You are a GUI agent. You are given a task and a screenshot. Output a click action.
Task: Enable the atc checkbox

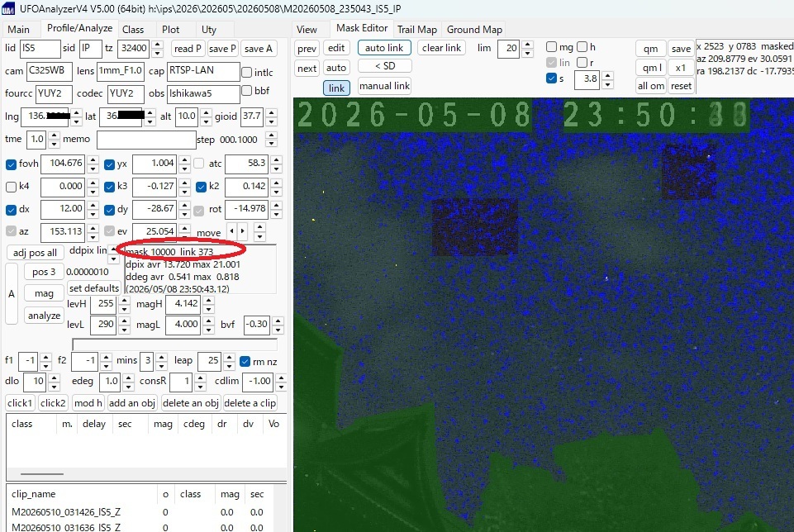pos(199,164)
